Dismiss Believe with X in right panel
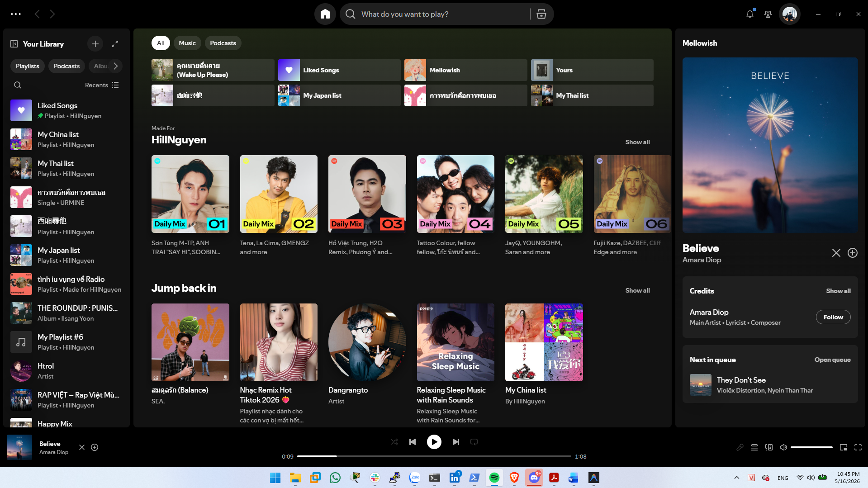This screenshot has height=488, width=868. click(836, 253)
